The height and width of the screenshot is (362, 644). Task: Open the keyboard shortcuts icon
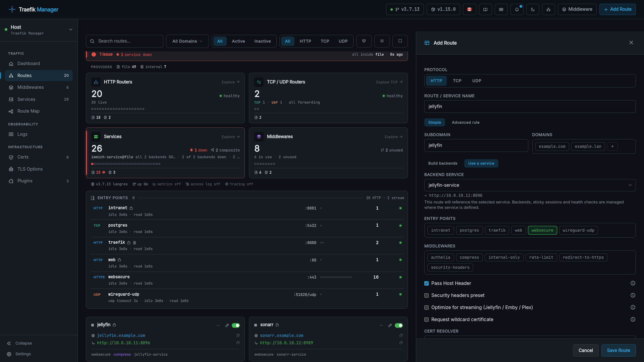501,9
